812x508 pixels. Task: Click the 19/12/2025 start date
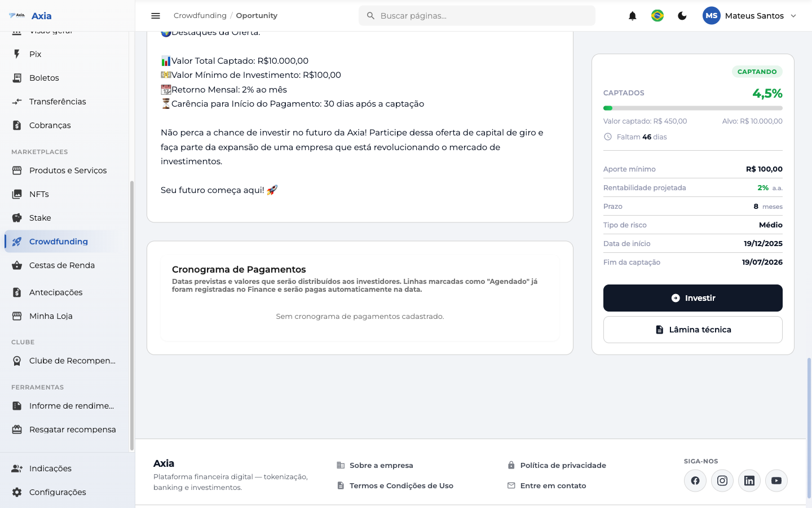pos(763,244)
